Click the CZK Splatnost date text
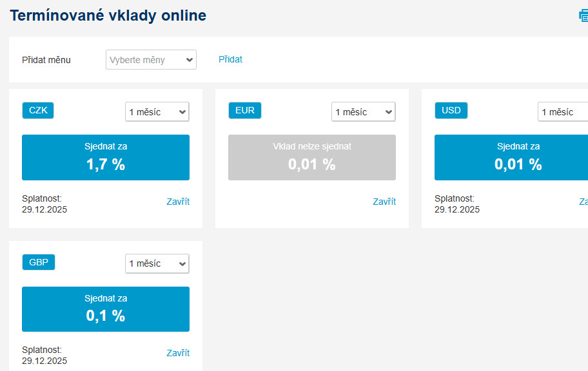Image resolution: width=588 pixels, height=371 pixels. click(x=44, y=209)
